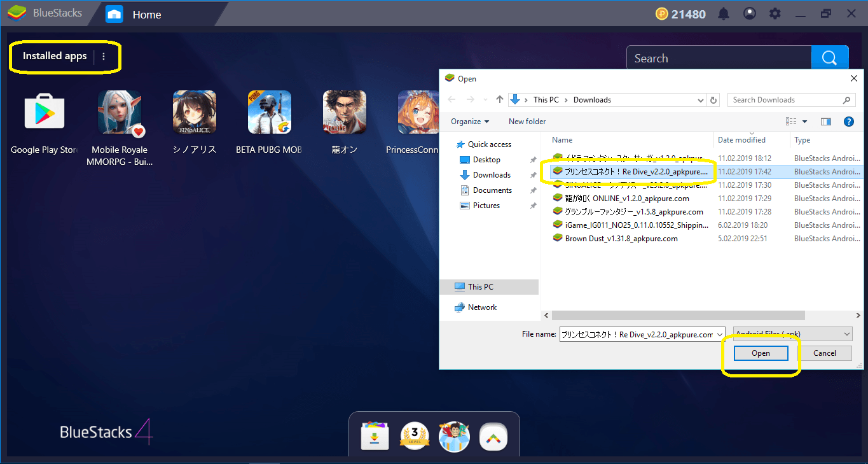Open the Google Play Store app
This screenshot has width=868, height=464.
point(44,112)
